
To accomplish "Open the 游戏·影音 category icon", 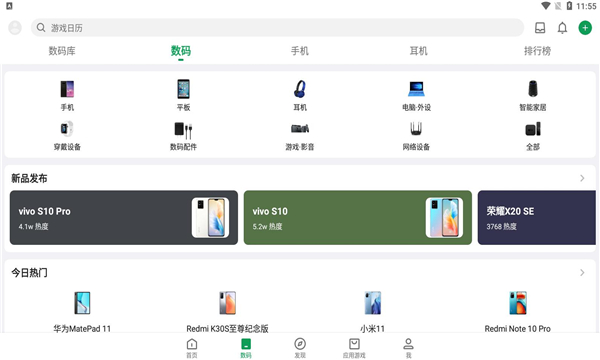I will pos(300,129).
